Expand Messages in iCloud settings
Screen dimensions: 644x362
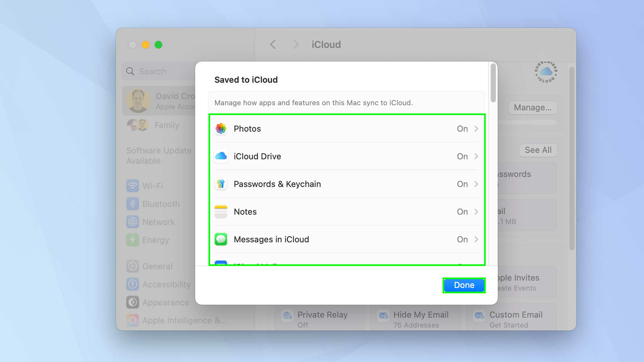coord(476,239)
